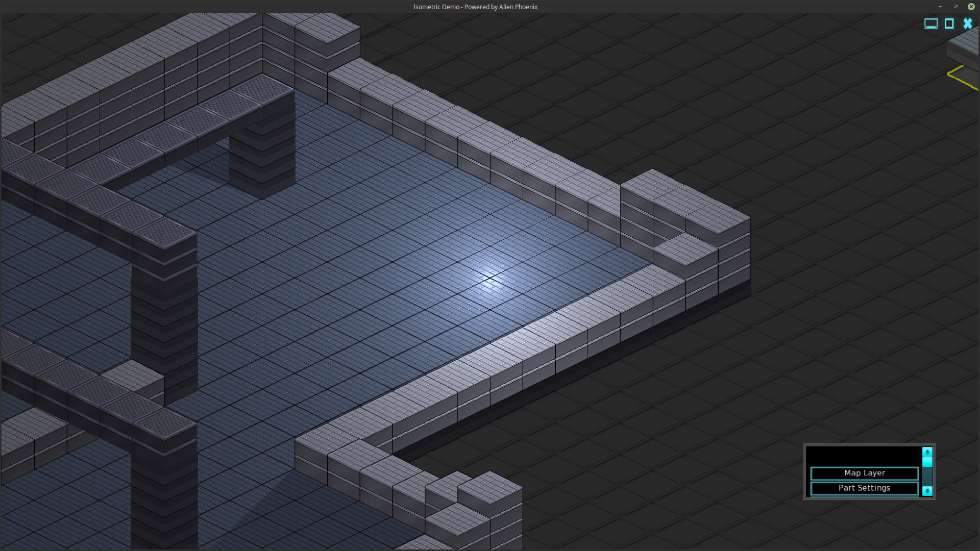Open the Part Settings menu entry
980x551 pixels.
point(864,488)
